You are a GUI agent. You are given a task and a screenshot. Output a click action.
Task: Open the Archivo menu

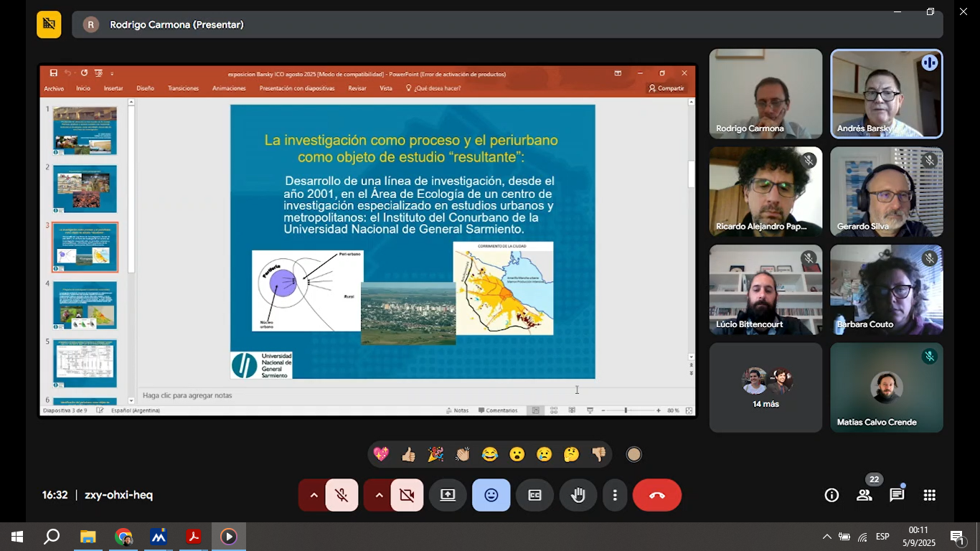54,88
